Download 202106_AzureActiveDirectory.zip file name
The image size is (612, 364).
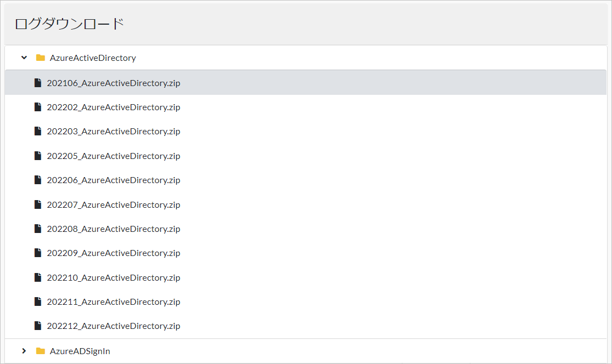point(114,83)
